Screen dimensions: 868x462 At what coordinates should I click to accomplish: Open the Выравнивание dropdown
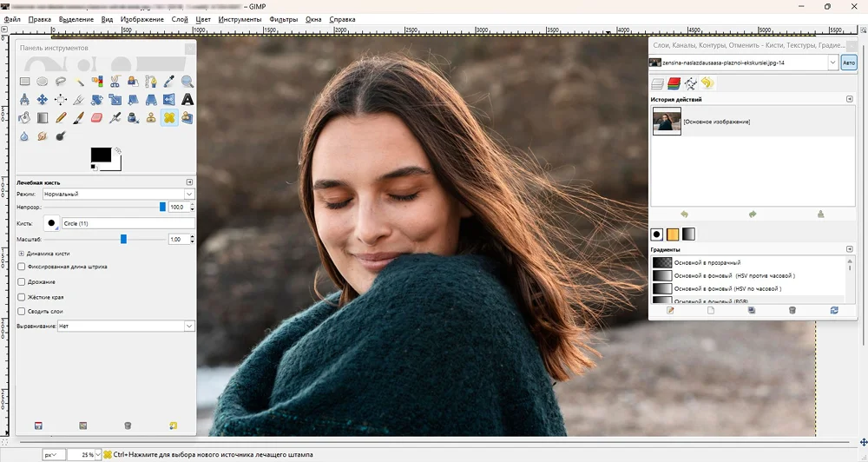click(x=125, y=326)
